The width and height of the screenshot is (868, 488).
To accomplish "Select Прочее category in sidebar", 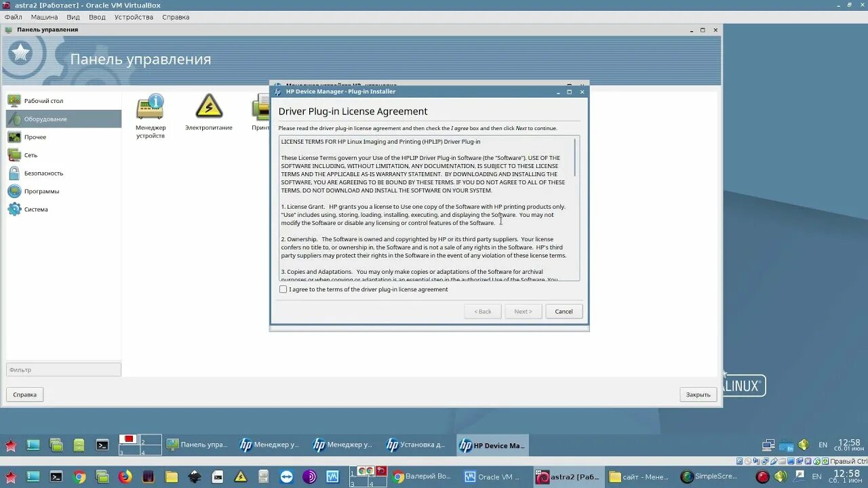I will click(64, 137).
